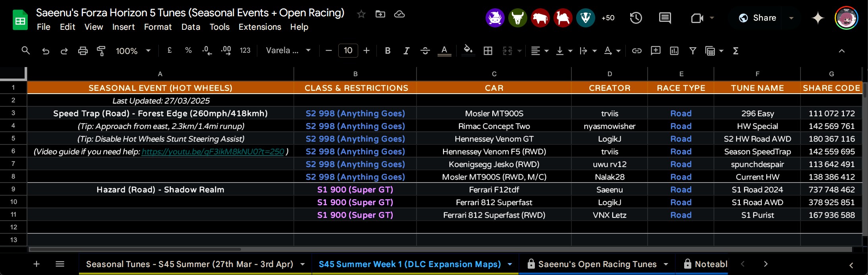
Task: Insert a link with chain icon
Action: click(637, 51)
